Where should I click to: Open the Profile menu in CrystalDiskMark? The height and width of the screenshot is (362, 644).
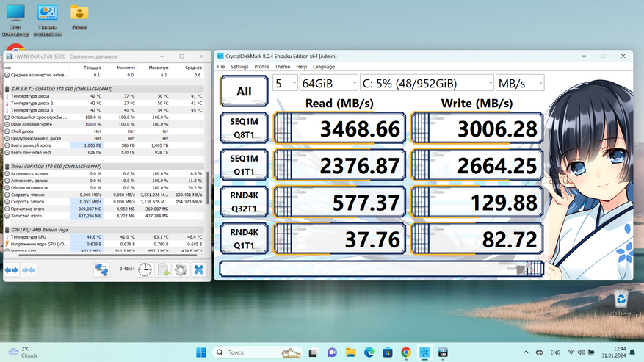pyautogui.click(x=261, y=67)
